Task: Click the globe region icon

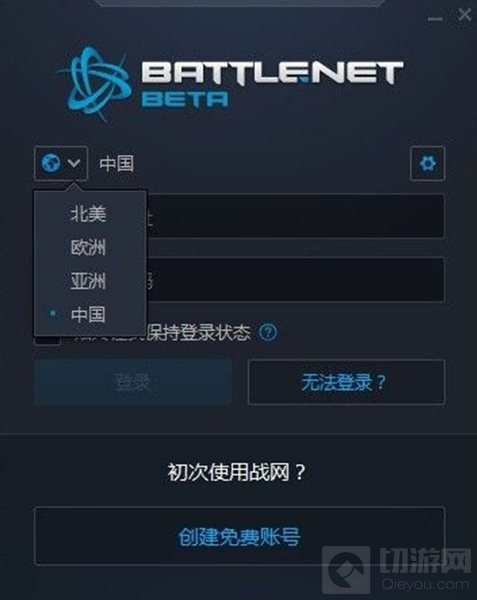Action: point(51,163)
